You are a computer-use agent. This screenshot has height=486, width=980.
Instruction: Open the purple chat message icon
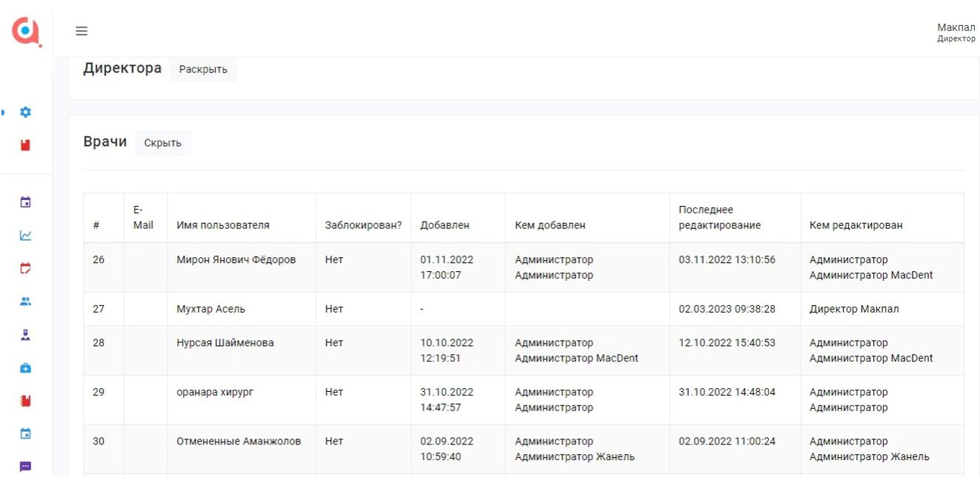click(25, 467)
